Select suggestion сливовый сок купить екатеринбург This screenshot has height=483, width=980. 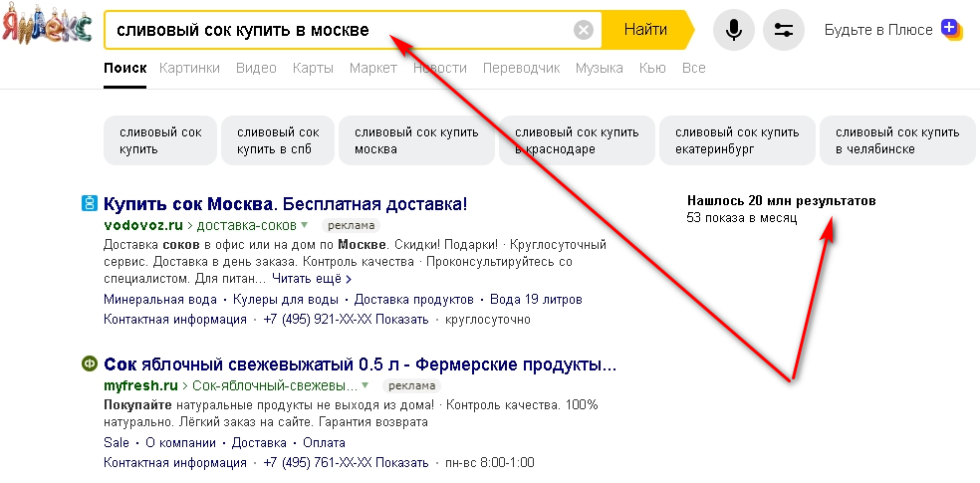coord(738,140)
